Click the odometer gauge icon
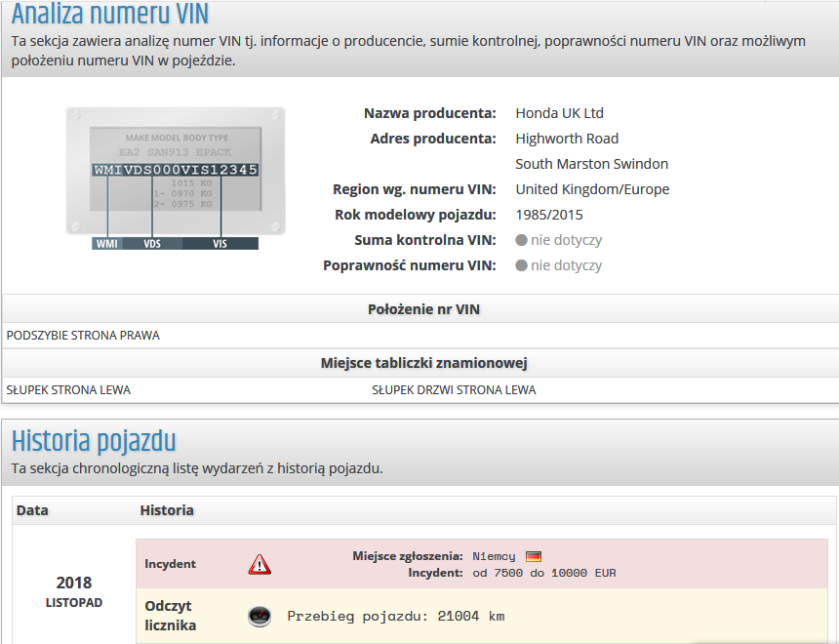The height and width of the screenshot is (644, 839). (x=260, y=616)
